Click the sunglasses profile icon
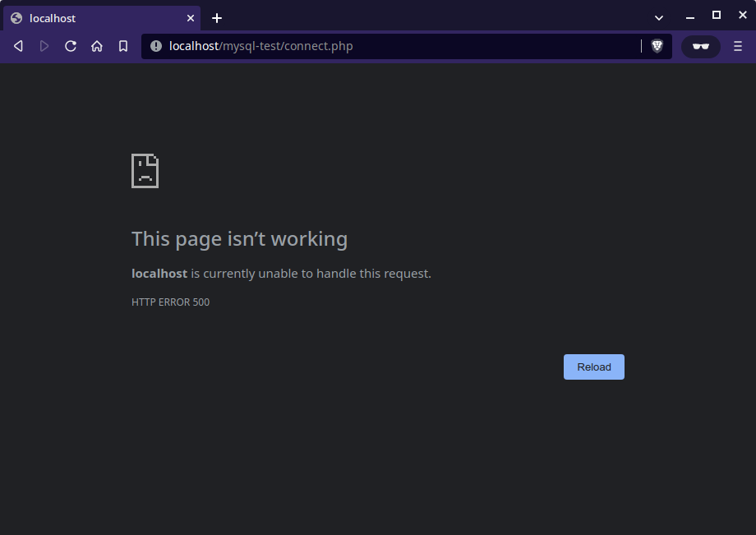Image resolution: width=756 pixels, height=535 pixels. coord(700,46)
